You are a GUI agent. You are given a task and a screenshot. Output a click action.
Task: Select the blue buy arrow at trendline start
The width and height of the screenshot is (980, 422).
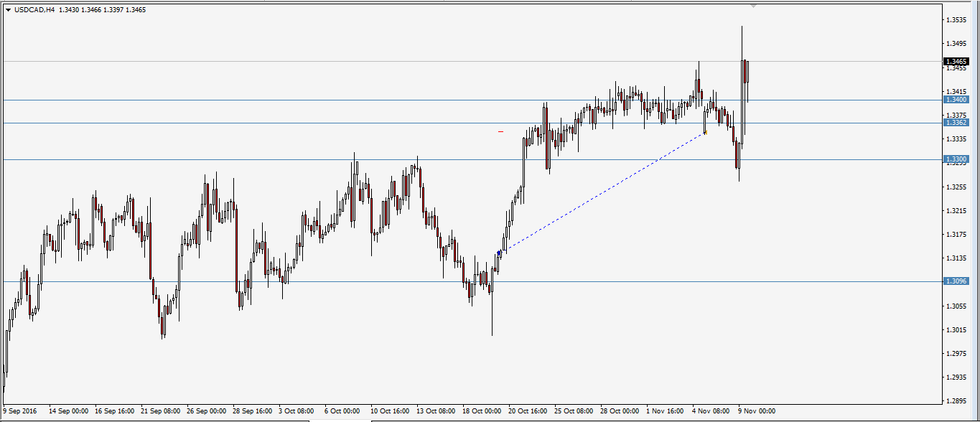[x=499, y=253]
